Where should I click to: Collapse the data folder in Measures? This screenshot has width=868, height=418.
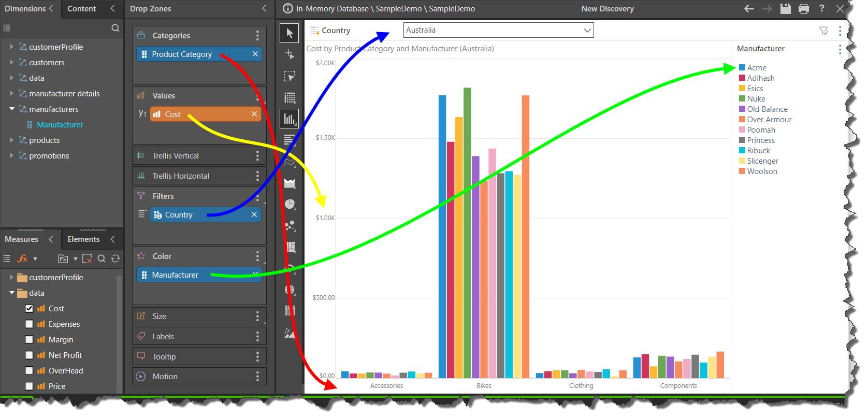point(12,293)
